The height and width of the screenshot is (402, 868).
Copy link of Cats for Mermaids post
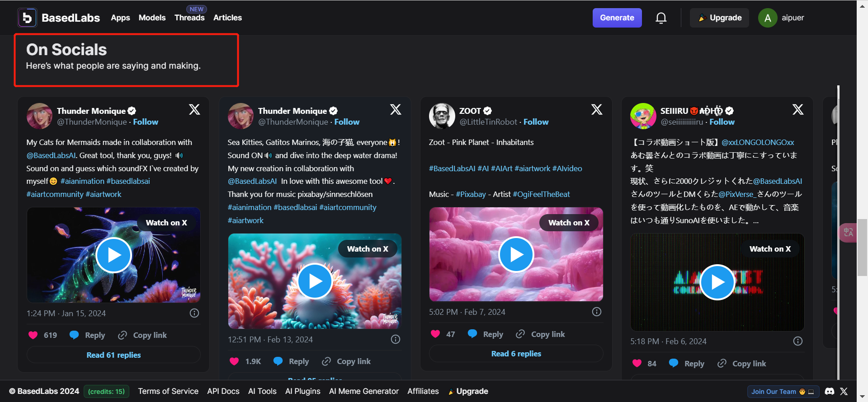coord(142,335)
